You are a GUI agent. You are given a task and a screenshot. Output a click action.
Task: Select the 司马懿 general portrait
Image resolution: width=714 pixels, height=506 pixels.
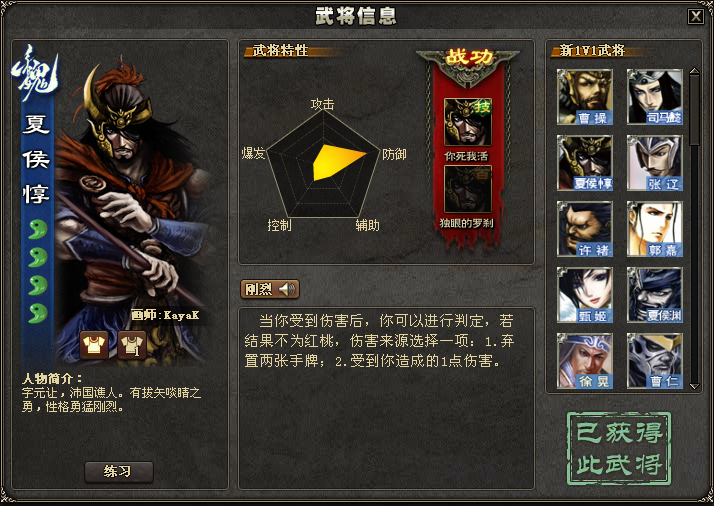655,97
